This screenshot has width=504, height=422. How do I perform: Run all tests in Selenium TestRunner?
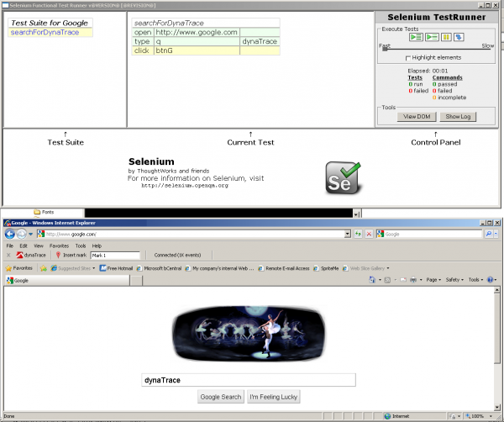pos(416,37)
